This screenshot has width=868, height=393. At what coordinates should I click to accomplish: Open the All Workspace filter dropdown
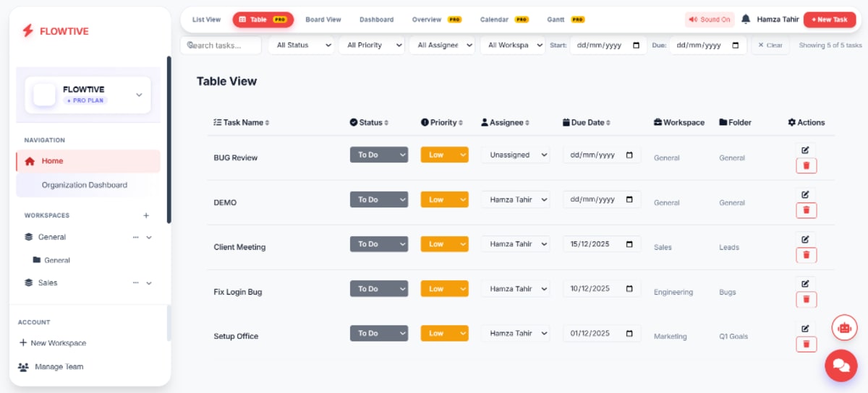pos(512,45)
